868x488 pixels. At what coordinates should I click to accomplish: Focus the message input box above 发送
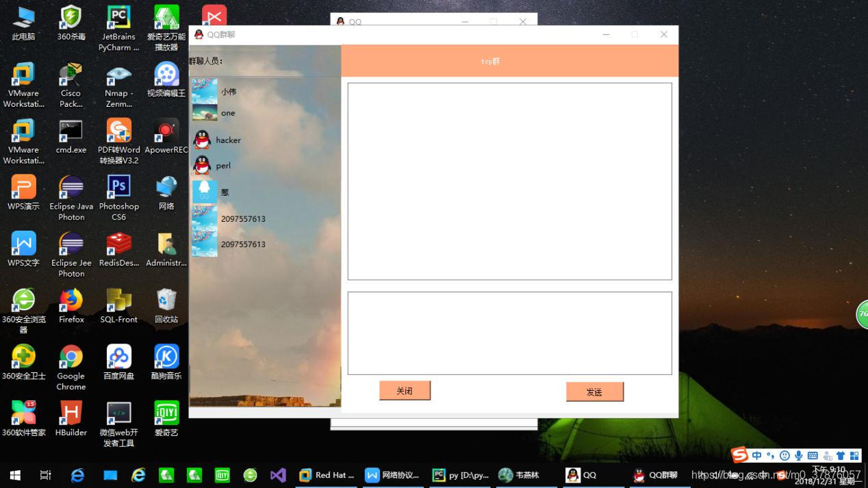[509, 333]
